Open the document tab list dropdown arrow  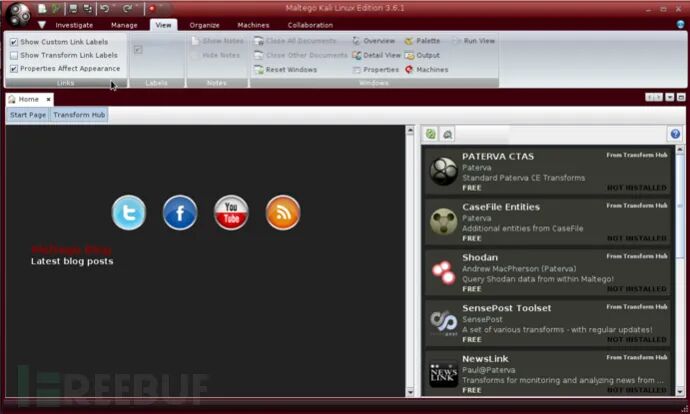669,97
